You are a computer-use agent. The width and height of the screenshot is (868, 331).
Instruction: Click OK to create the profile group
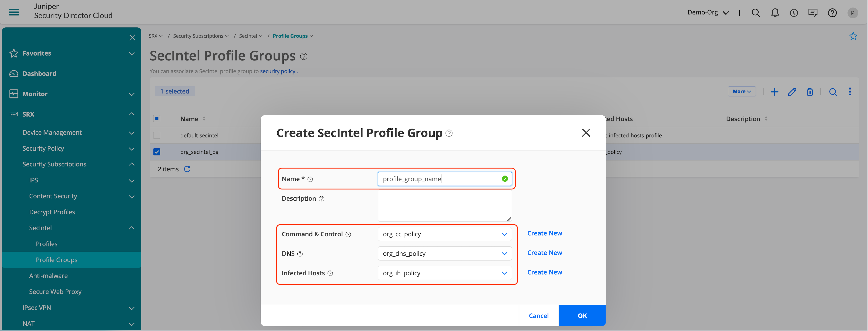coord(582,316)
